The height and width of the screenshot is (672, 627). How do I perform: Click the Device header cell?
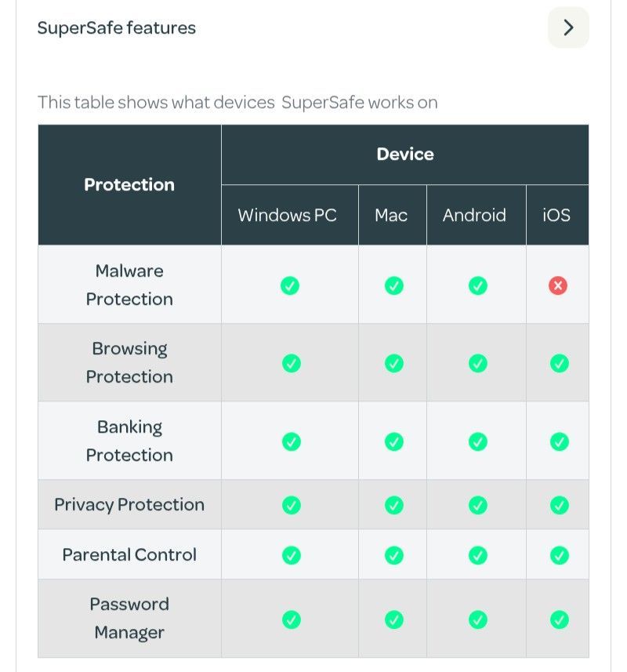[x=404, y=154]
